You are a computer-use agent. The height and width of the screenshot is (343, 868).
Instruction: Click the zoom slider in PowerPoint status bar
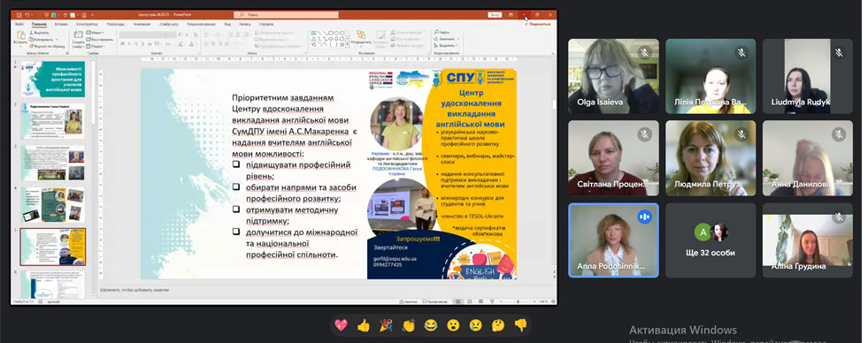518,301
